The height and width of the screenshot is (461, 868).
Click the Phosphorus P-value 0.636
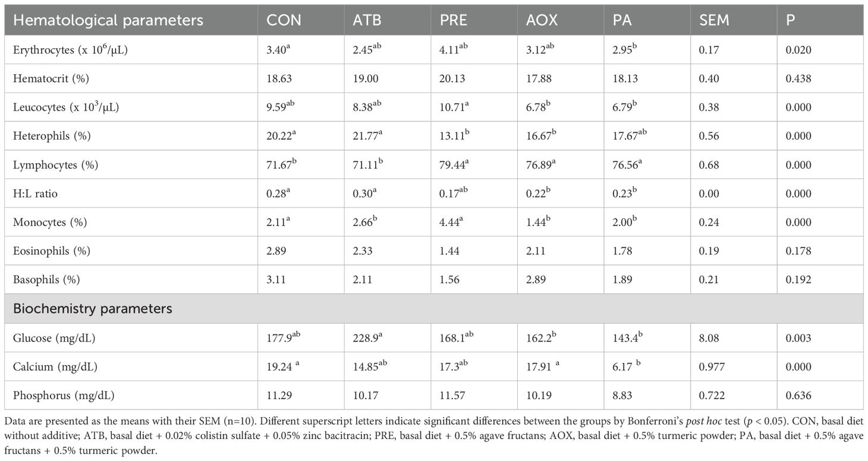pos(798,396)
